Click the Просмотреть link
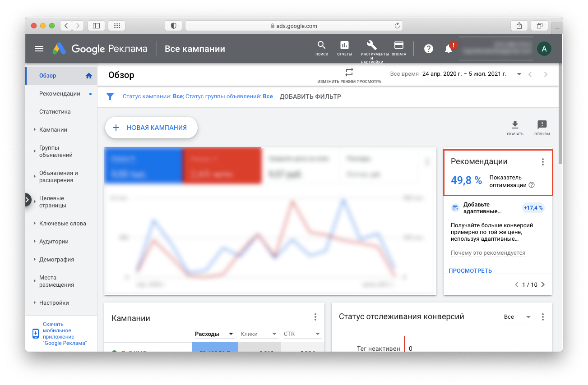The image size is (588, 385). (x=470, y=271)
